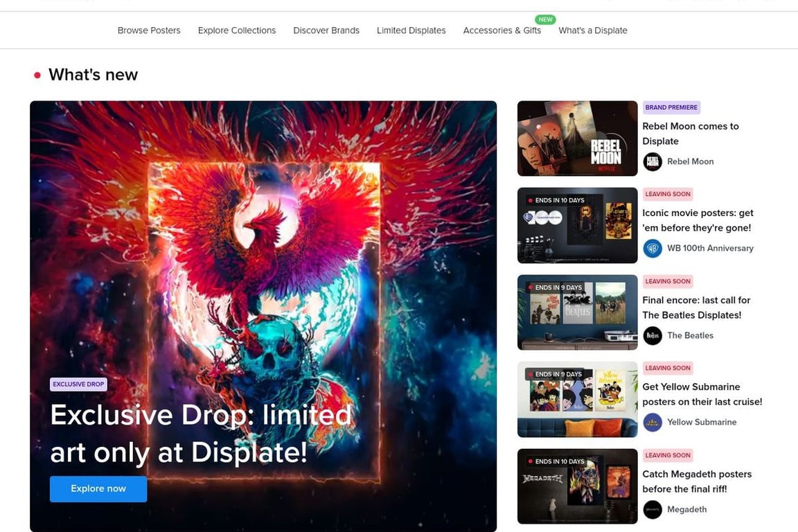The width and height of the screenshot is (798, 532).
Task: Select the Rebel Moon brand icon
Action: click(x=652, y=161)
